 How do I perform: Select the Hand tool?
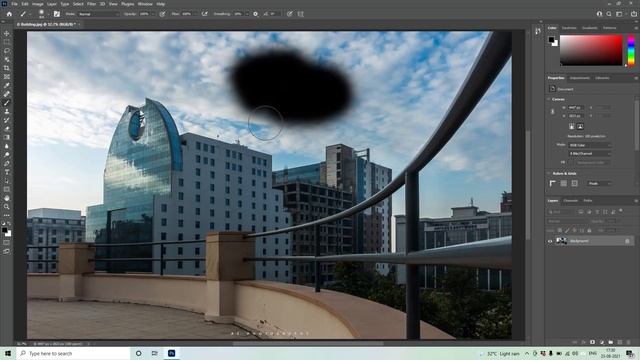coord(7,198)
